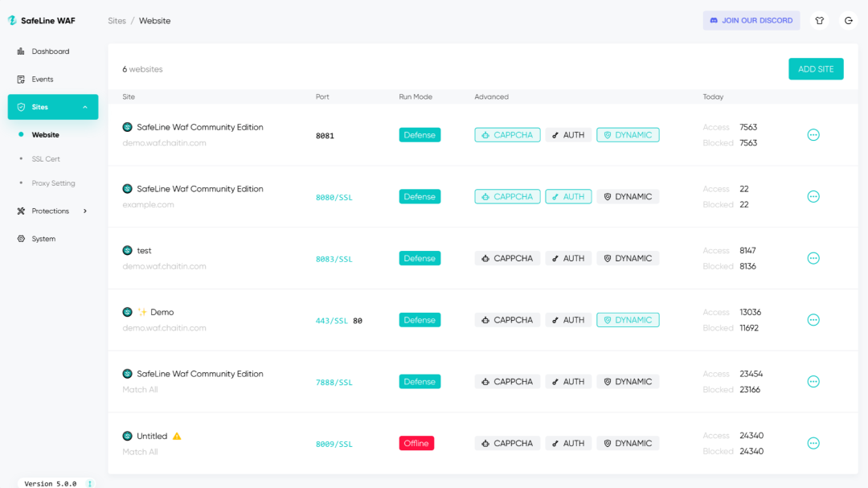Click the example.com domain text
This screenshot has height=488, width=868.
pyautogui.click(x=149, y=204)
